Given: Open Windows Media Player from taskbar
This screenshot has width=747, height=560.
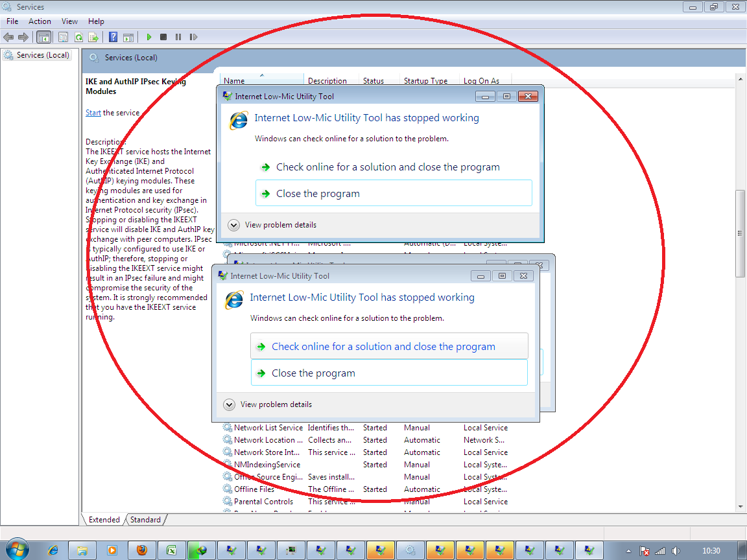Looking at the screenshot, I should (x=112, y=550).
